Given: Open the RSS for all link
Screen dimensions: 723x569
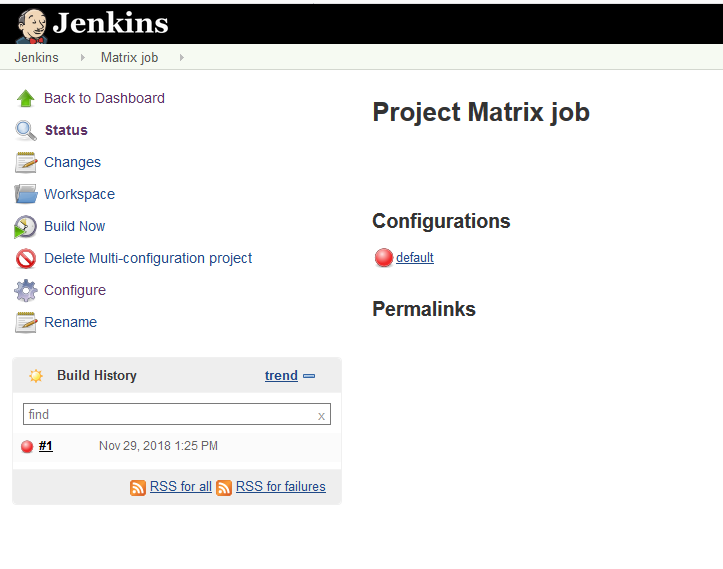Looking at the screenshot, I should click(181, 486).
